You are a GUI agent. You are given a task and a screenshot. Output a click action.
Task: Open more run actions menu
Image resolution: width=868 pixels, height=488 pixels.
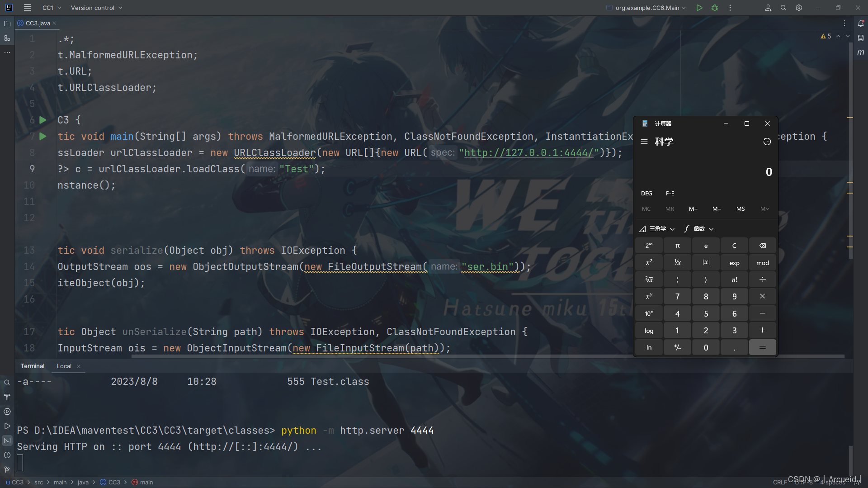[x=730, y=8]
